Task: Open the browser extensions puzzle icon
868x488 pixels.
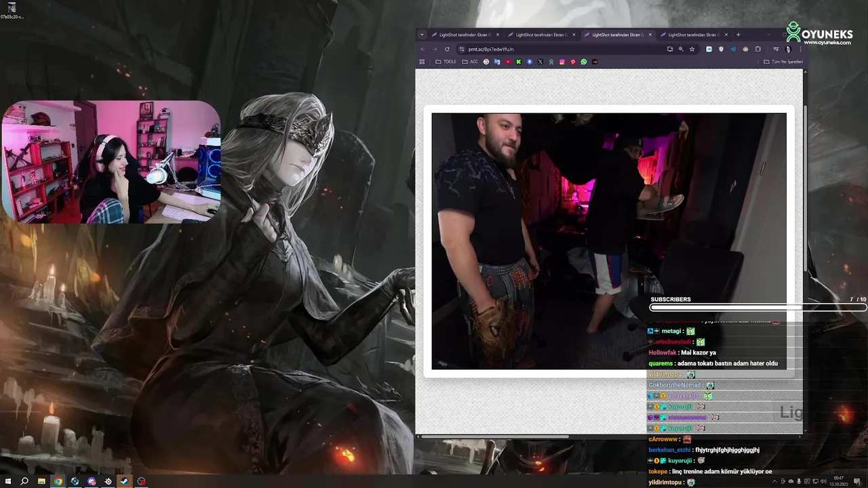Action: [x=758, y=49]
